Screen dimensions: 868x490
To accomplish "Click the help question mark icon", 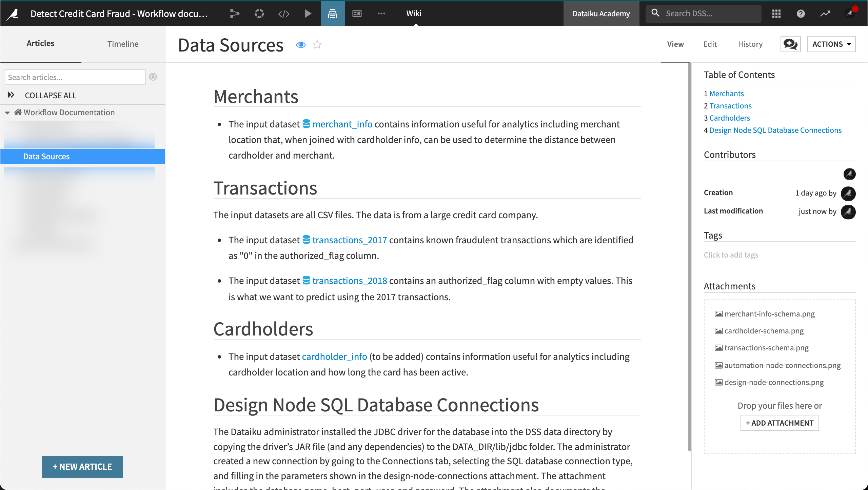I will (x=801, y=14).
